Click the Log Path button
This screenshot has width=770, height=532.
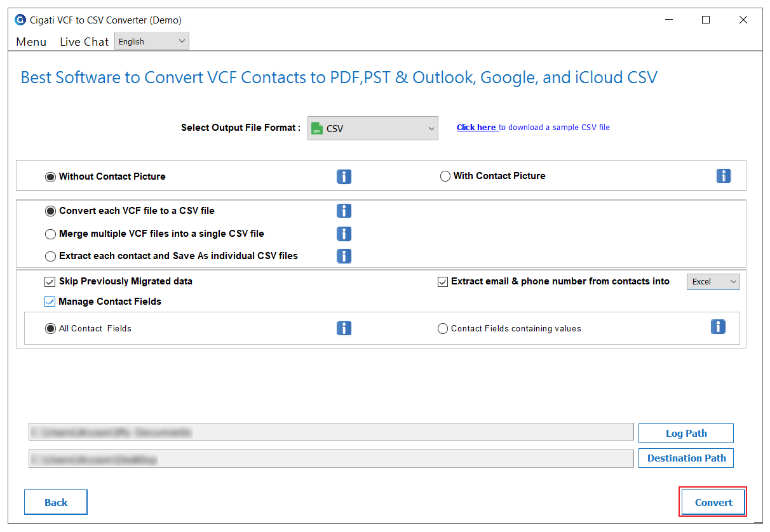click(x=686, y=433)
